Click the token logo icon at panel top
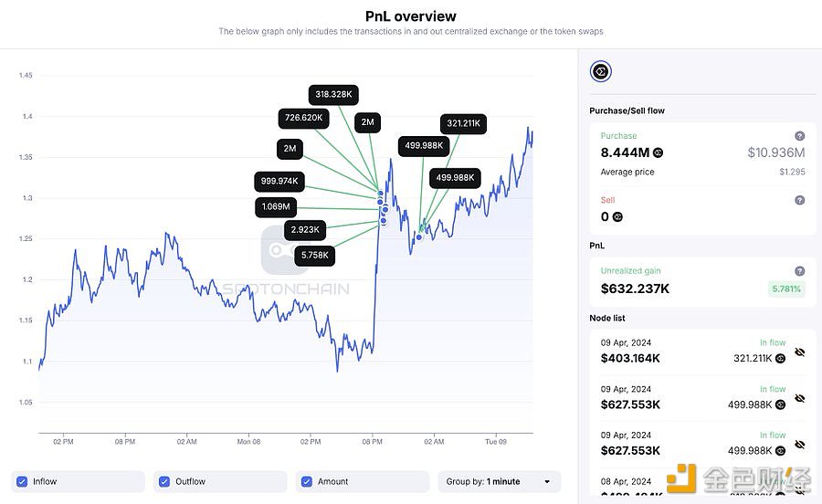The width and height of the screenshot is (822, 504). [x=601, y=71]
